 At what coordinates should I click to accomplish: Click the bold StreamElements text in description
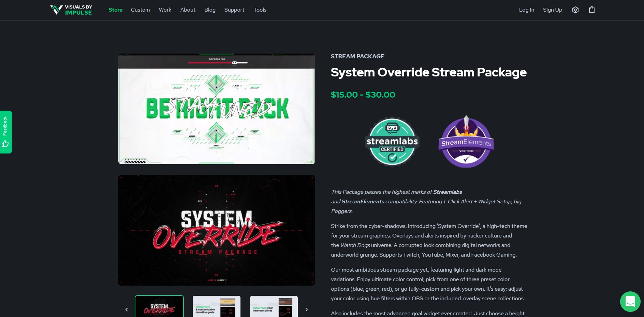click(363, 202)
